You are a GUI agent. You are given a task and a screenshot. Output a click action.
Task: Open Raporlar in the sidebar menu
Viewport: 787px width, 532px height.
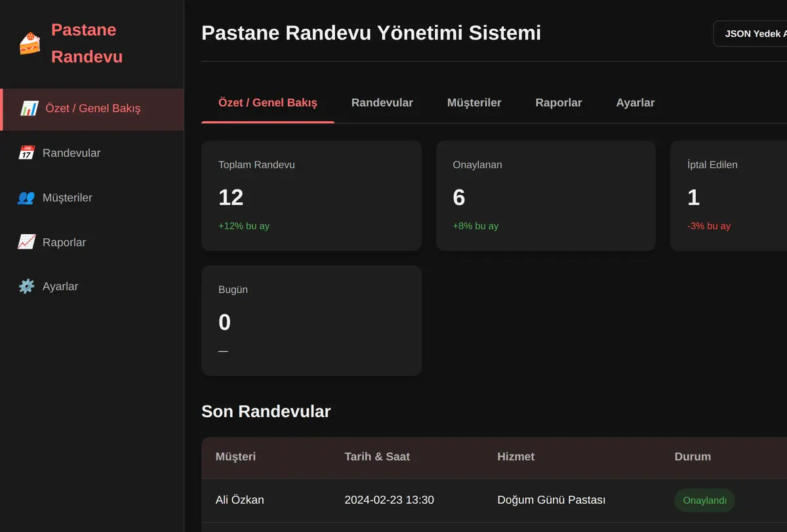(x=64, y=242)
